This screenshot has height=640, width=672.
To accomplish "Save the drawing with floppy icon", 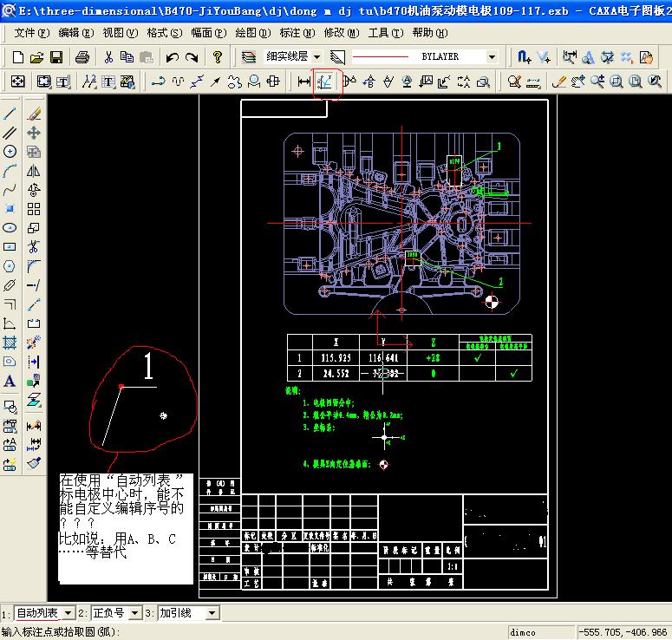I will coord(56,57).
